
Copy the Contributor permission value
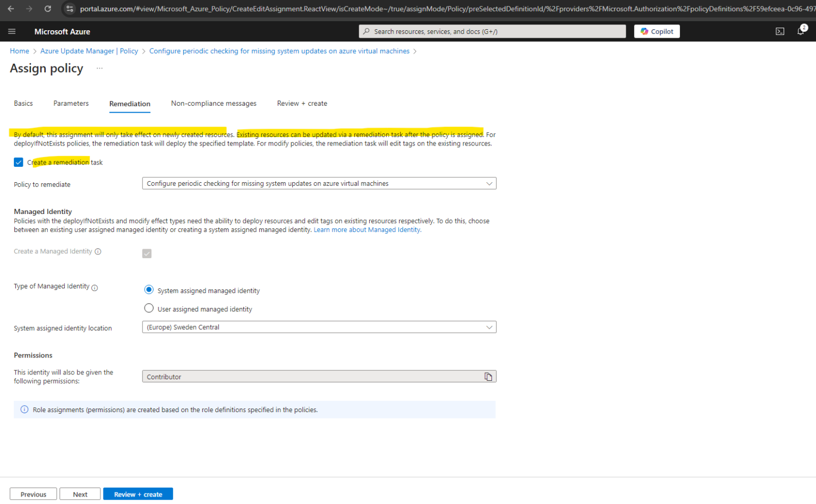tap(488, 376)
